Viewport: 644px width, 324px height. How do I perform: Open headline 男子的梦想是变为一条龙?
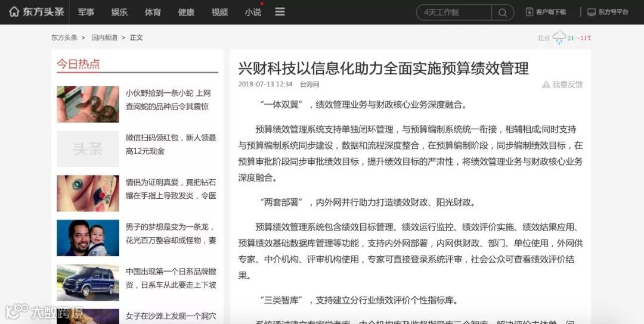pyautogui.click(x=171, y=233)
